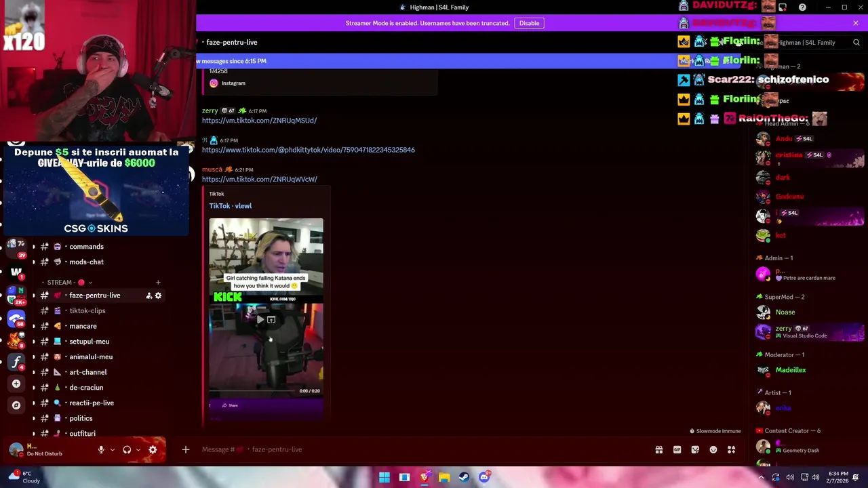Open the apps launcher in the message bar
Image resolution: width=868 pixels, height=488 pixels.
click(732, 449)
